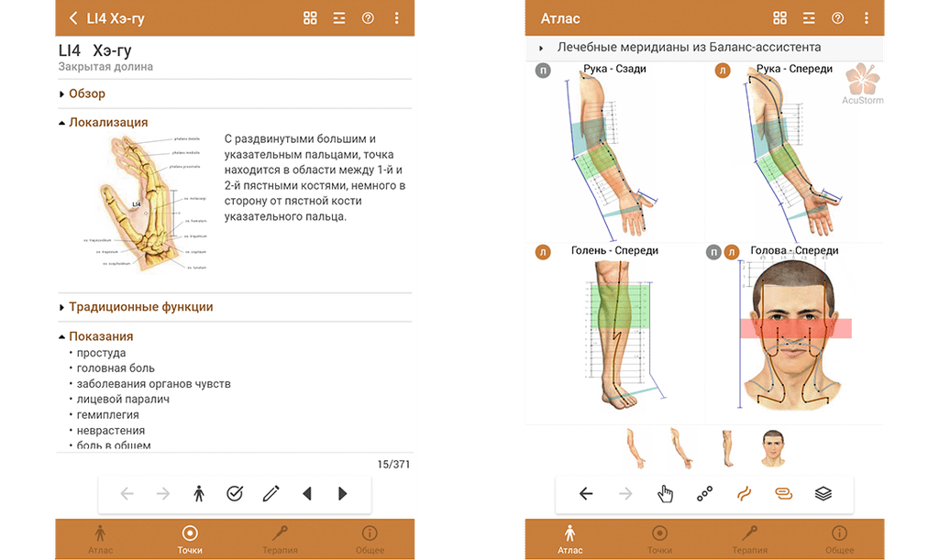Click back arrow in point toolbar
This screenshot has height=560, width=939.
point(127,494)
